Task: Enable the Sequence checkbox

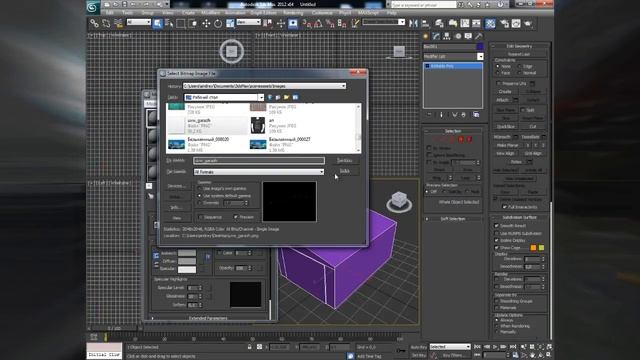Action: (x=200, y=217)
